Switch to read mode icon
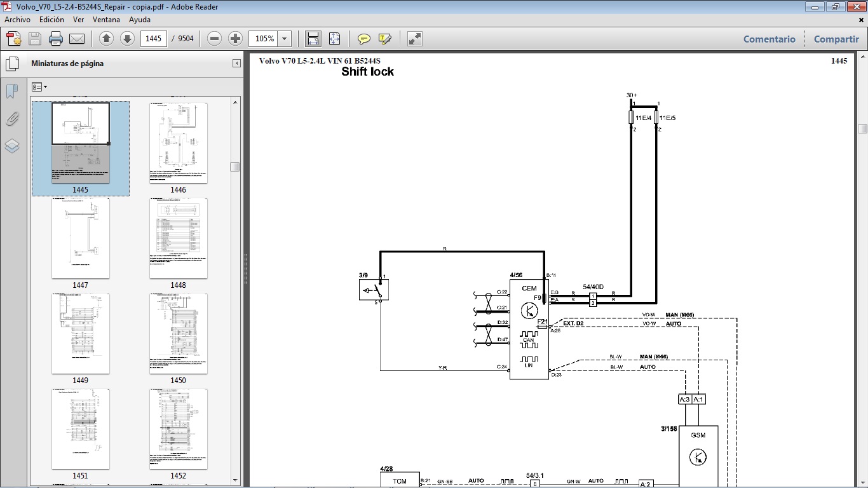The height and width of the screenshot is (488, 868). (415, 39)
